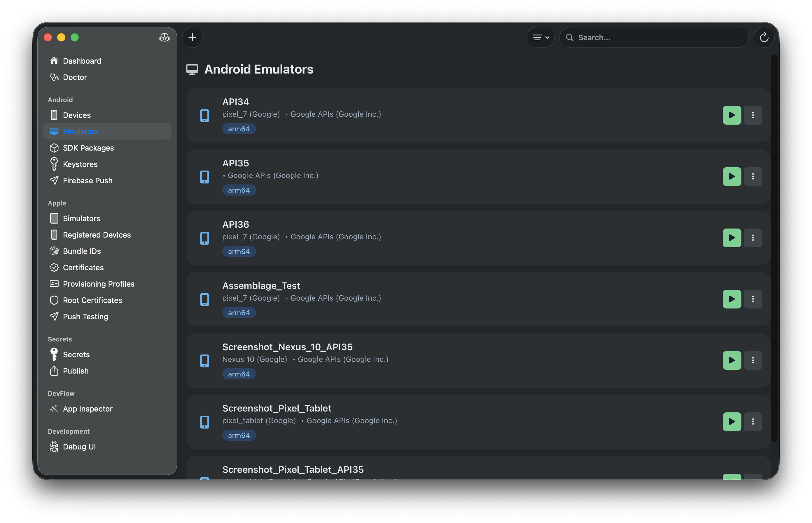The height and width of the screenshot is (523, 812).
Task: Launch the API35 emulator
Action: (731, 176)
